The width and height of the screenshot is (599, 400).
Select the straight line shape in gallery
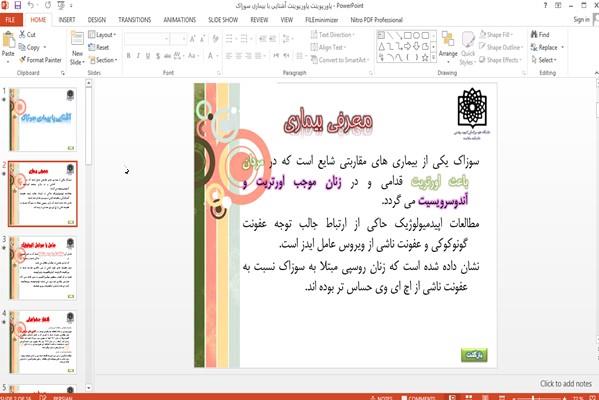click(x=390, y=36)
